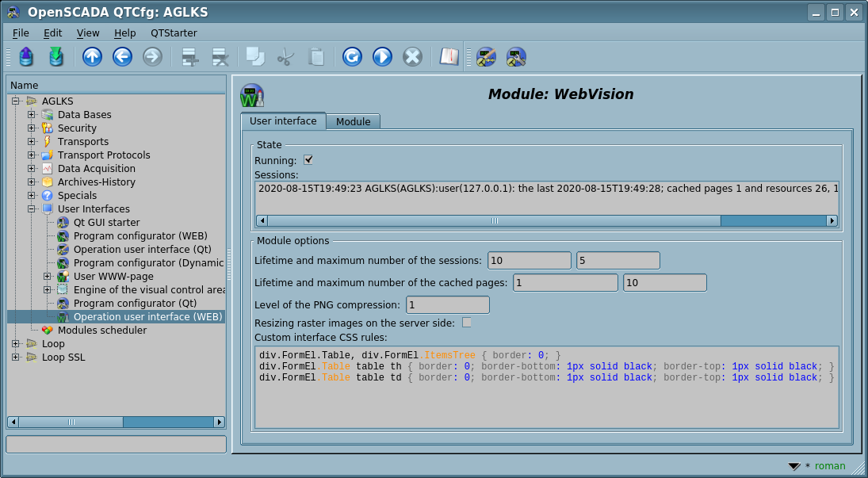Click the Sessions list horizontal scrollbar handle
Viewport: 868px width, 478px height.
tap(495, 220)
